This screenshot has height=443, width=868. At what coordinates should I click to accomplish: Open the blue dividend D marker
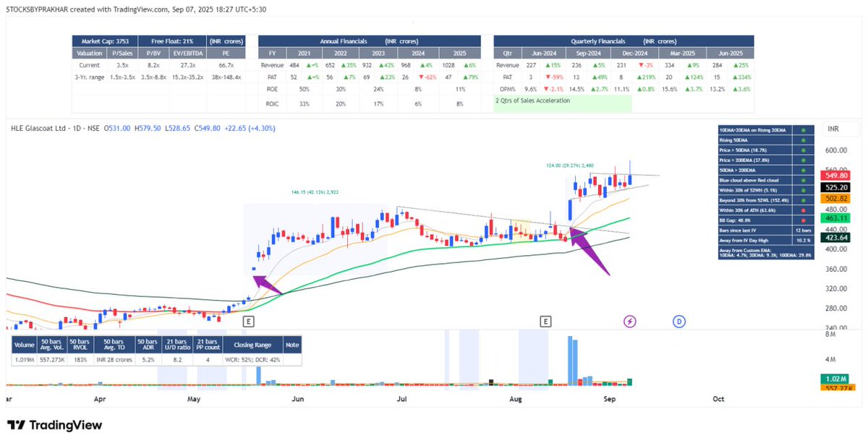678,321
